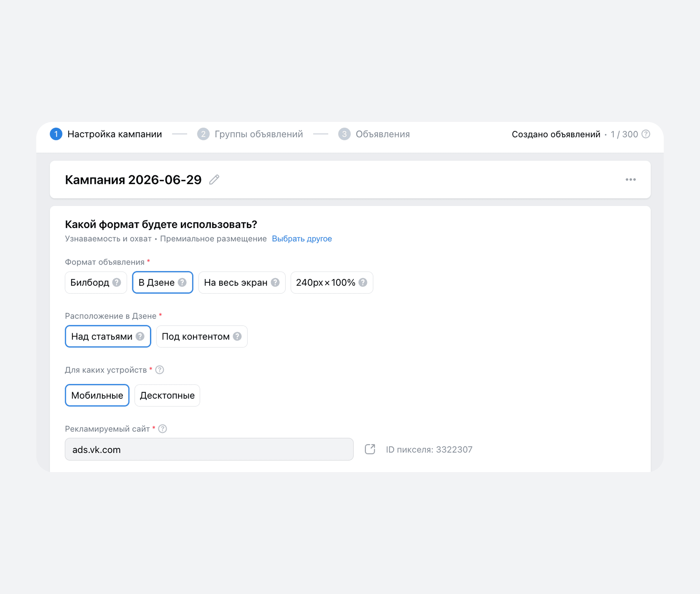Screen dimensions: 700x594
Task: Show help tooltip for В Дзене format
Action: (x=182, y=282)
